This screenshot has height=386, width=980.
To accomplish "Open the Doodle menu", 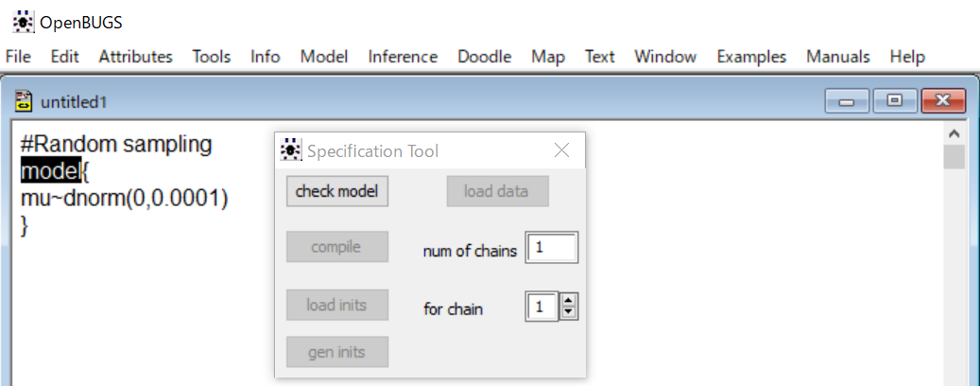I will (x=485, y=57).
